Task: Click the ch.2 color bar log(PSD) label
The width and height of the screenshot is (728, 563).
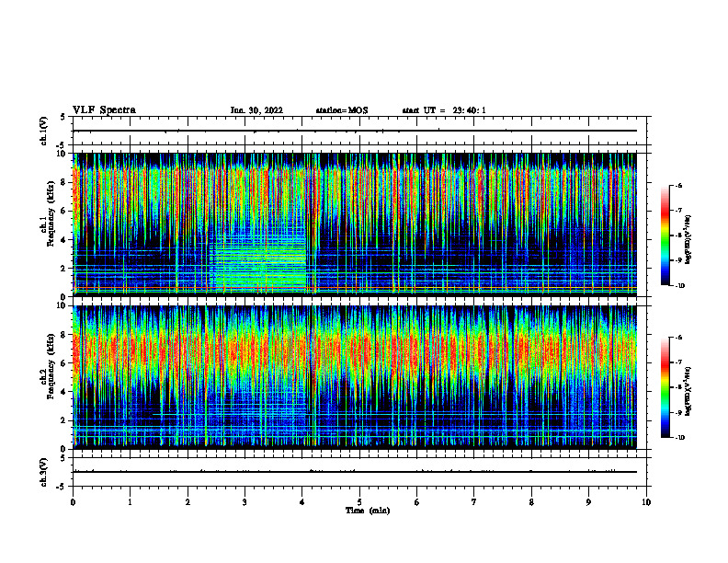Action: pyautogui.click(x=688, y=392)
